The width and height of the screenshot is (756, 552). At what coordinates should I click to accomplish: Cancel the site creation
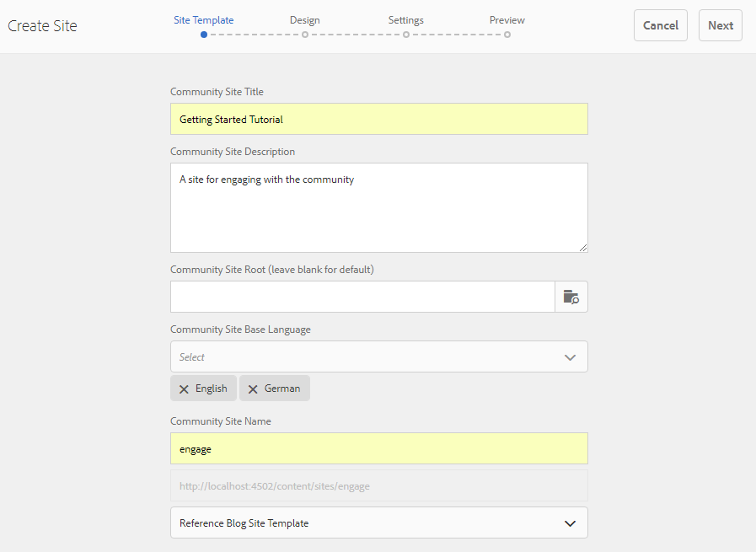[661, 25]
